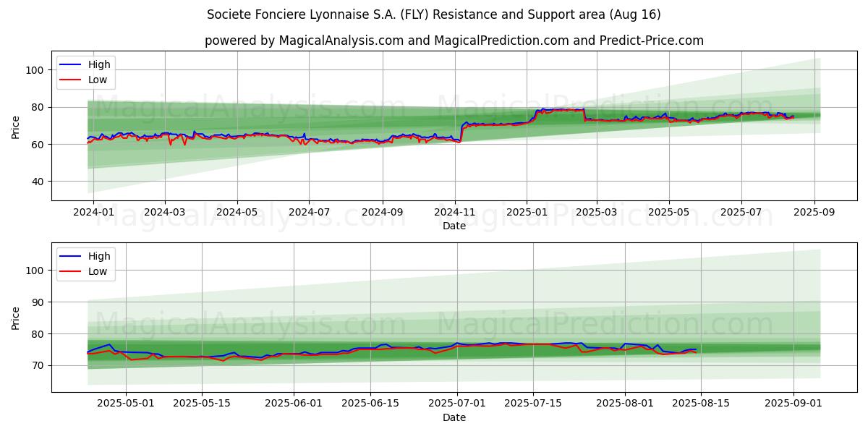Click the '2025-07-01' date tick label
The image size is (868, 434).
[457, 404]
